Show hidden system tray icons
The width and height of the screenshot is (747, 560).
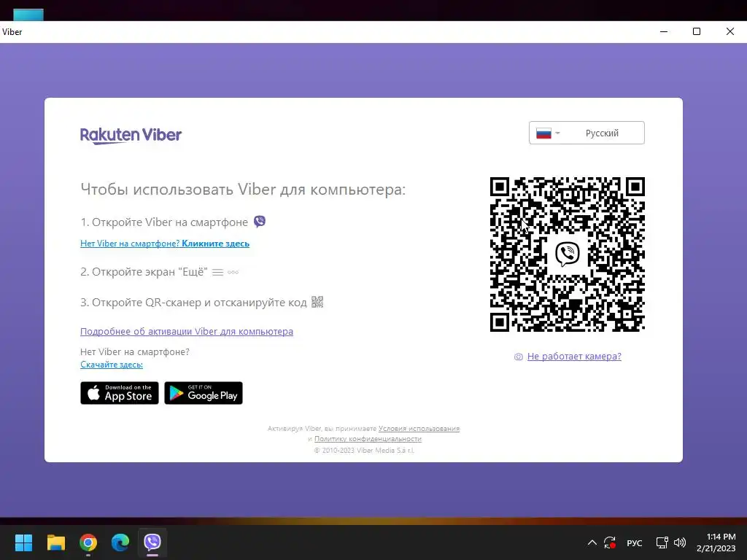(x=592, y=542)
